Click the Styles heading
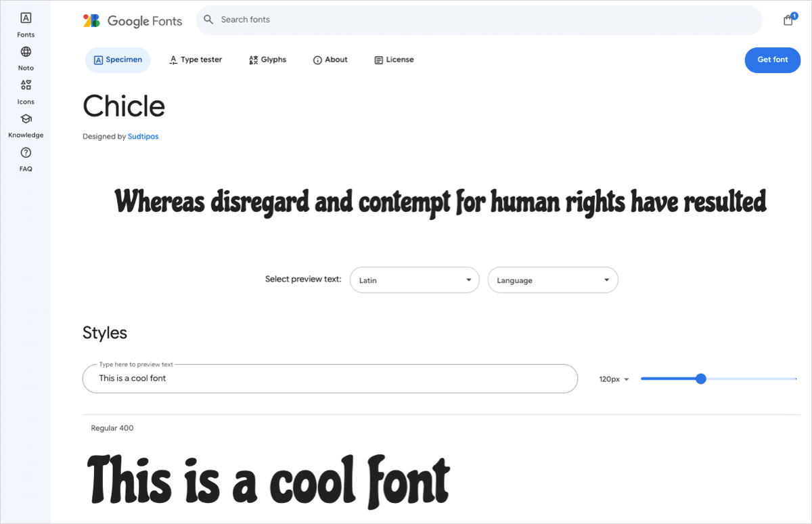 pos(105,332)
